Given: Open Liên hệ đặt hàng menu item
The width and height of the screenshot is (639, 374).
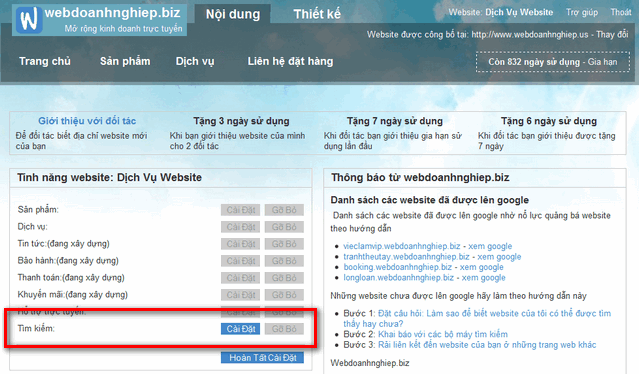Looking at the screenshot, I should [x=290, y=61].
